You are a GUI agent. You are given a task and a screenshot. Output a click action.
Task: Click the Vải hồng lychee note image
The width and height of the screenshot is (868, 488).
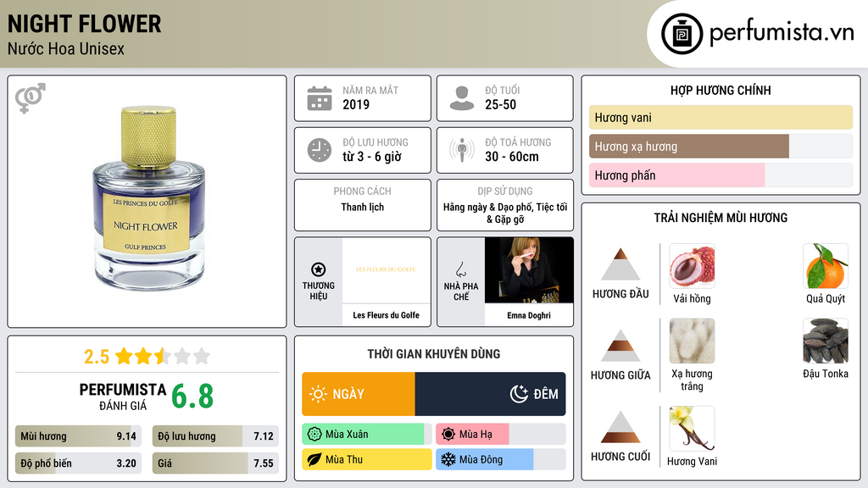click(692, 266)
